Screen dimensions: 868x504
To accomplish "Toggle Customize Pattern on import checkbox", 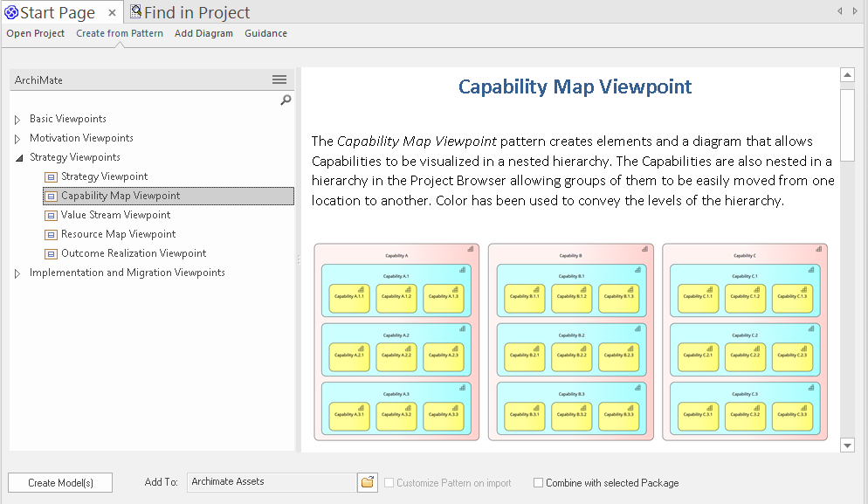I will pyautogui.click(x=389, y=483).
